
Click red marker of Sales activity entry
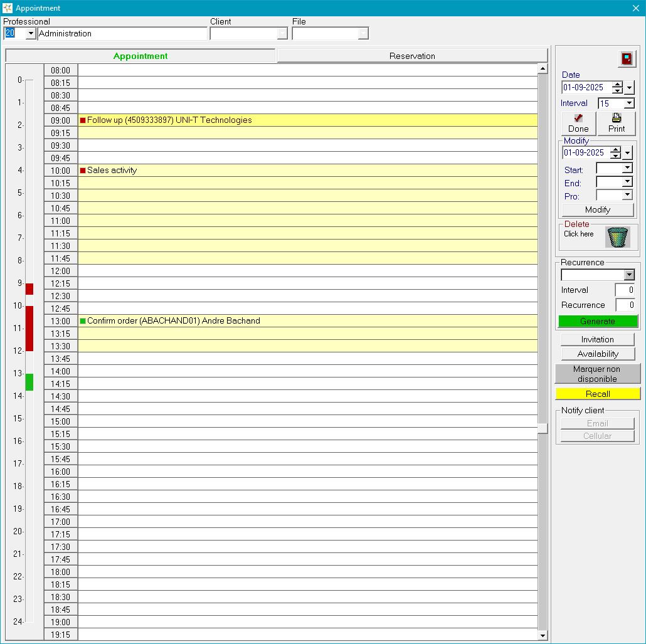83,171
